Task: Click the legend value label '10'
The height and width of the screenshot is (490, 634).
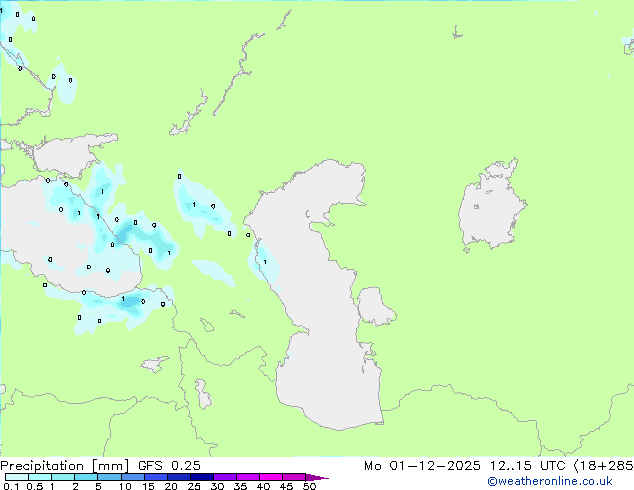Action: (125, 486)
